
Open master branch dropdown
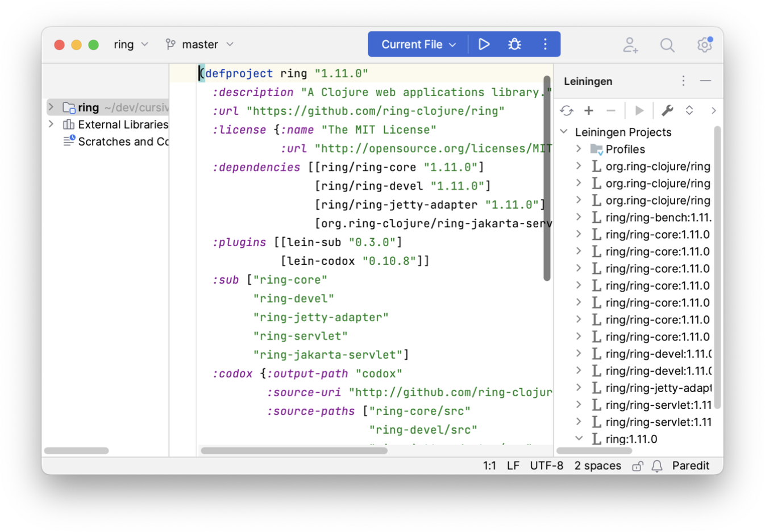[199, 44]
